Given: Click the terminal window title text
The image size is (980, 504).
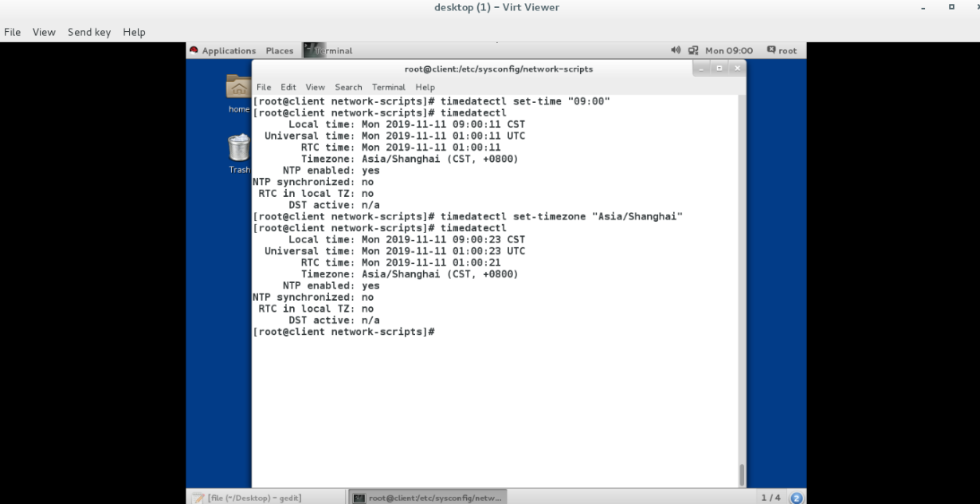Looking at the screenshot, I should 499,69.
